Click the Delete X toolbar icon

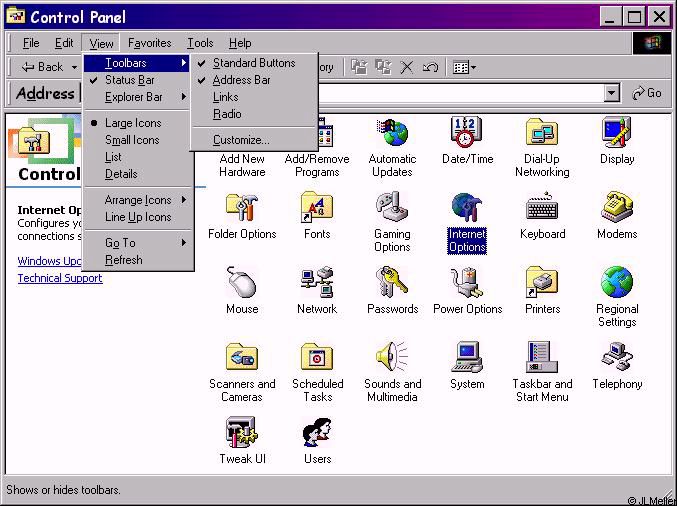[406, 67]
